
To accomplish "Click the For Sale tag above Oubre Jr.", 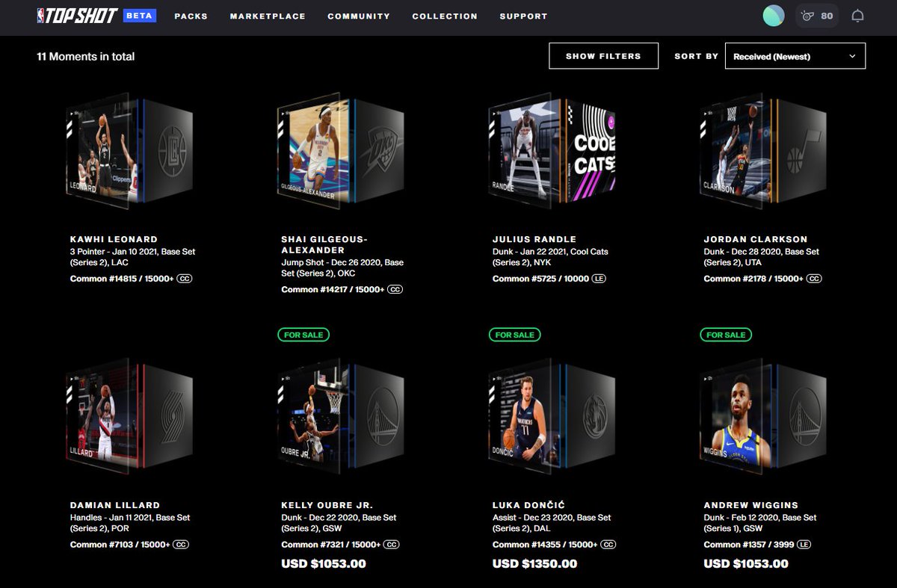I will [x=303, y=335].
